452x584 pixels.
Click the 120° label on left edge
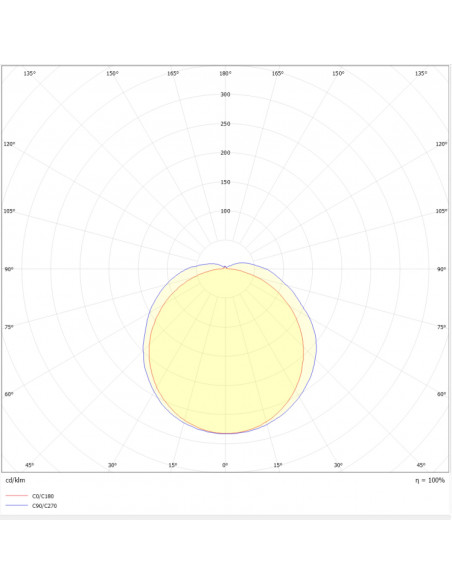9,144
